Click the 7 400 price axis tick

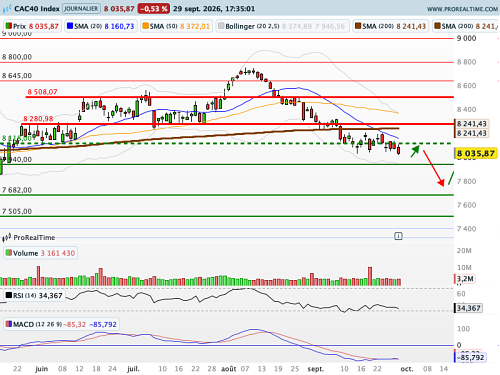tap(466, 229)
